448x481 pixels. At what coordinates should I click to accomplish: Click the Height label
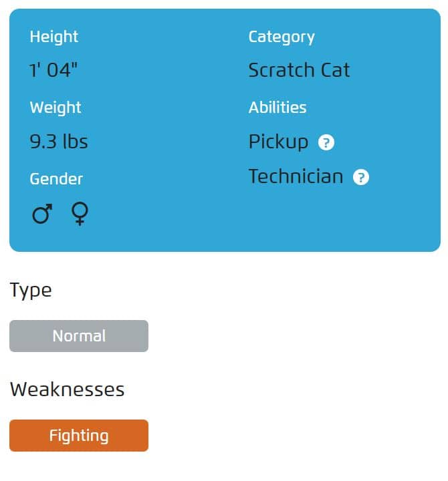pos(54,37)
